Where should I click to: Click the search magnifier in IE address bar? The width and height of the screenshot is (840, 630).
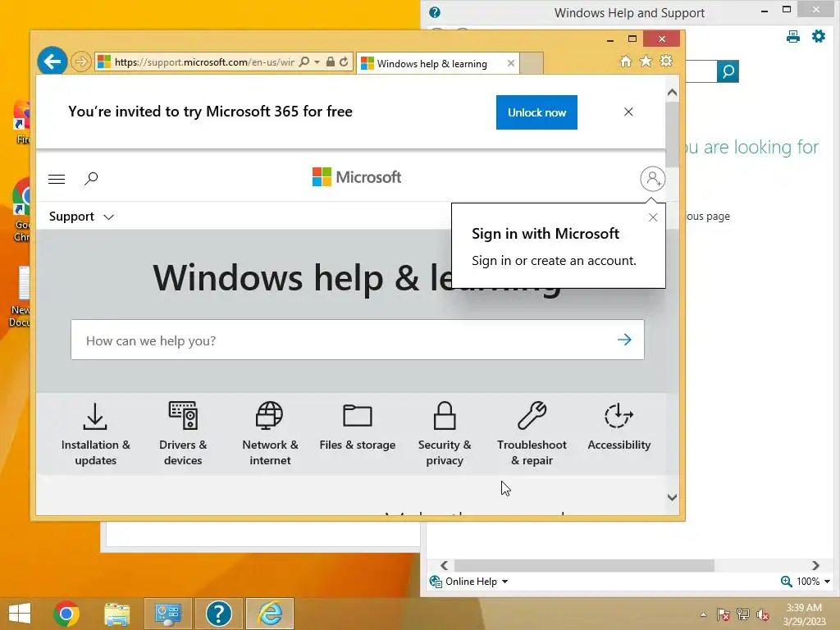pyautogui.click(x=304, y=62)
